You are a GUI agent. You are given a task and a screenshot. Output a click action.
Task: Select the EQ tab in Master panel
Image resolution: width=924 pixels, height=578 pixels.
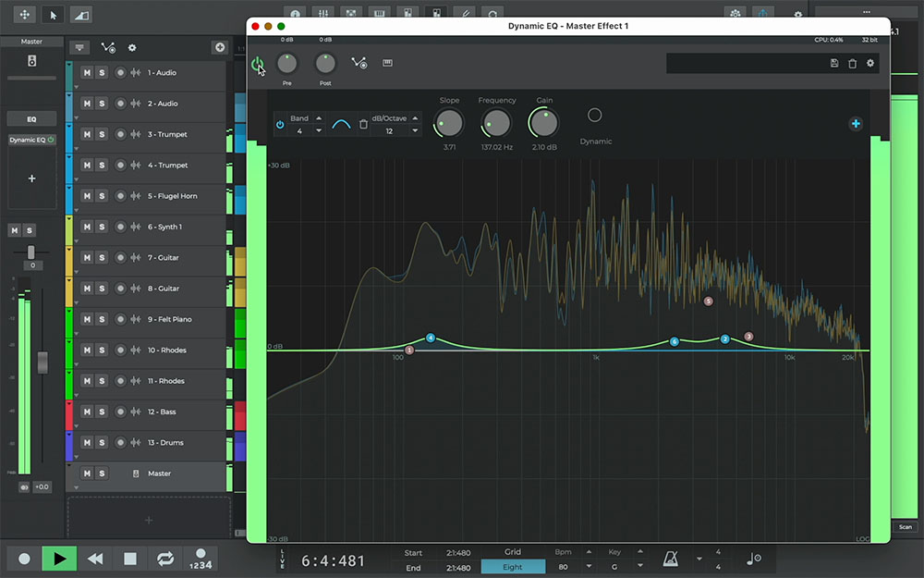point(31,119)
